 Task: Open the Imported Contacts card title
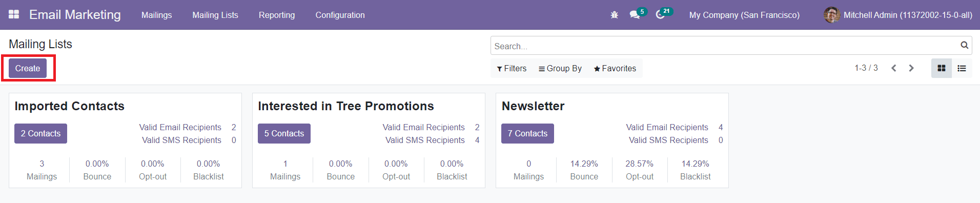click(70, 106)
